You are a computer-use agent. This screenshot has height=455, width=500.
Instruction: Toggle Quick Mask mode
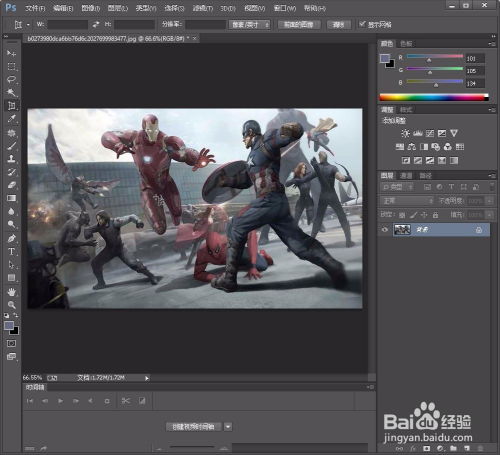pyautogui.click(x=11, y=343)
